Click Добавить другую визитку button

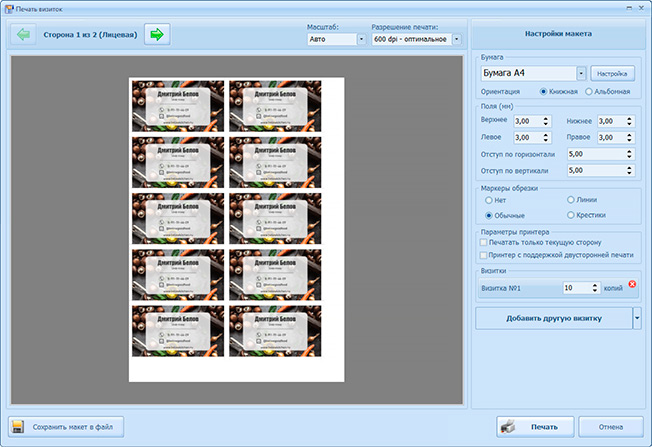coord(552,318)
